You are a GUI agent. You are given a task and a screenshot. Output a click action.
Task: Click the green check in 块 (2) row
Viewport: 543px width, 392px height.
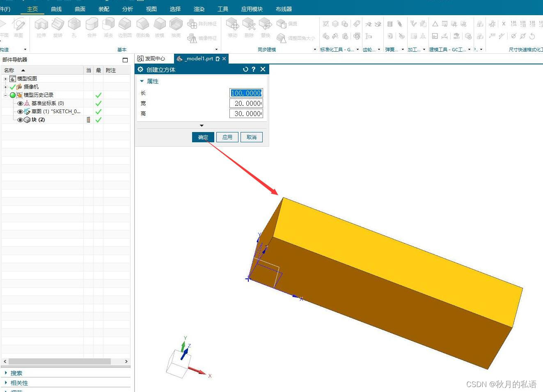(98, 120)
